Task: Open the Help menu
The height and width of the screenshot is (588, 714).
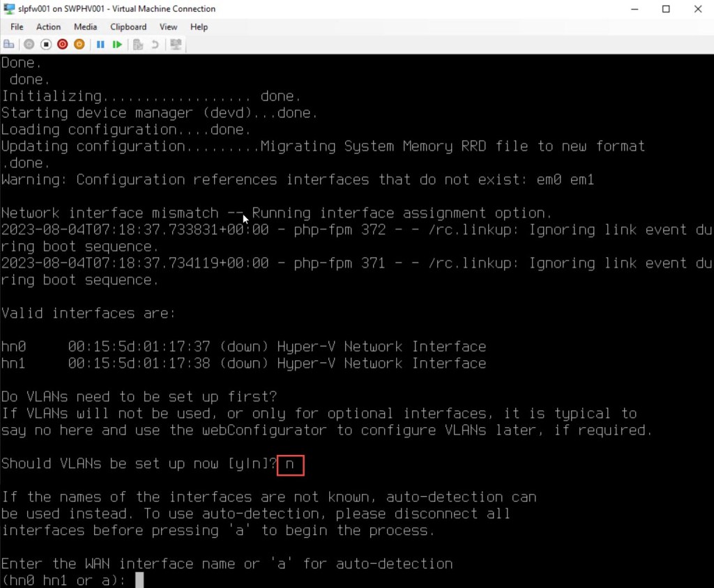Action: pos(199,26)
